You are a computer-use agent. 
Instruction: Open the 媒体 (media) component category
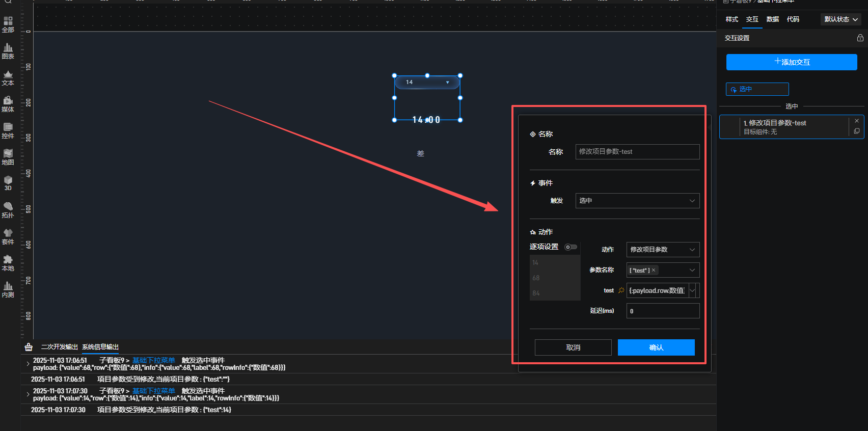(x=8, y=104)
